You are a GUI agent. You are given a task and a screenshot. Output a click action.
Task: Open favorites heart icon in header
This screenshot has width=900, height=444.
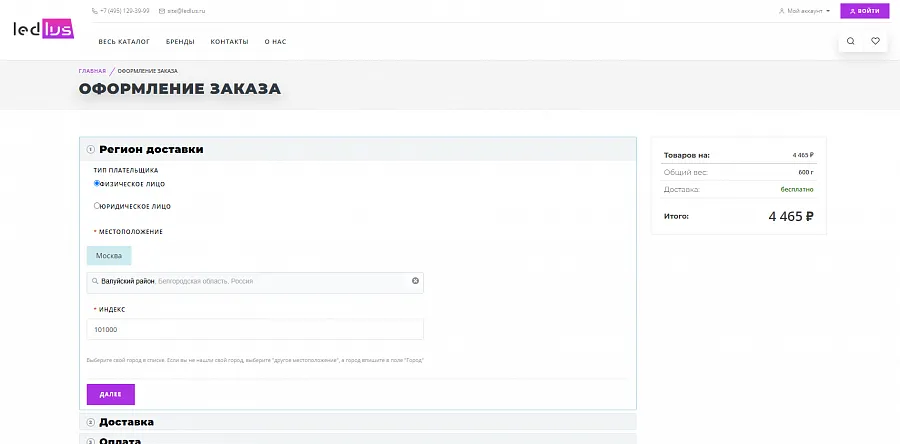point(875,41)
